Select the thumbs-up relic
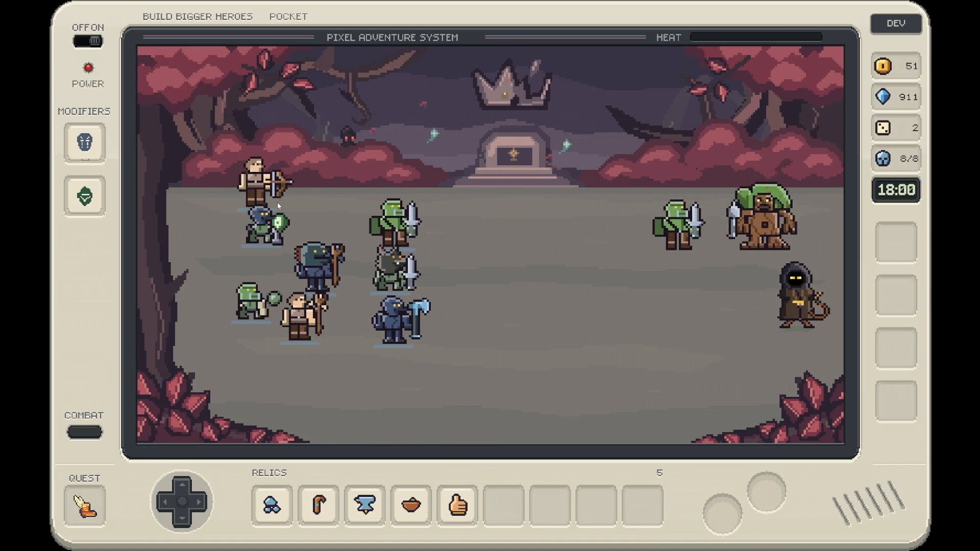This screenshot has height=551, width=980. tap(458, 506)
